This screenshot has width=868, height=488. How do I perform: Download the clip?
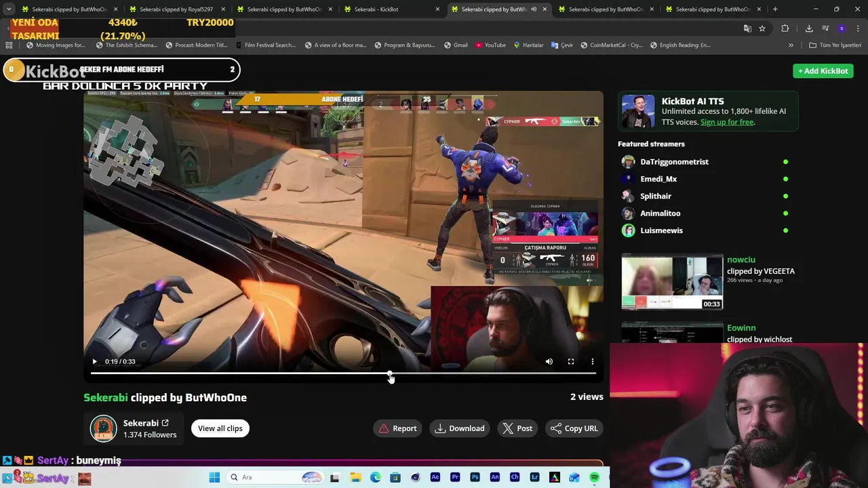(460, 428)
